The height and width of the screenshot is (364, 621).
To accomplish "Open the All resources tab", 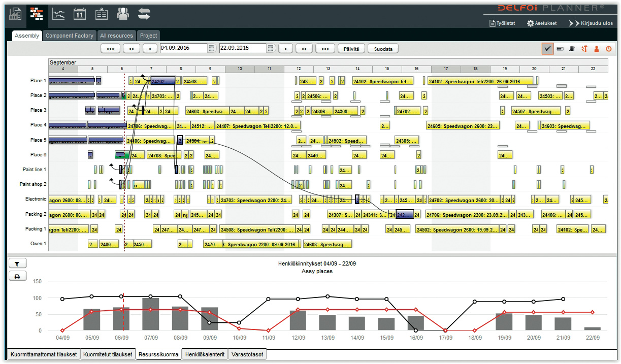I will coord(116,36).
